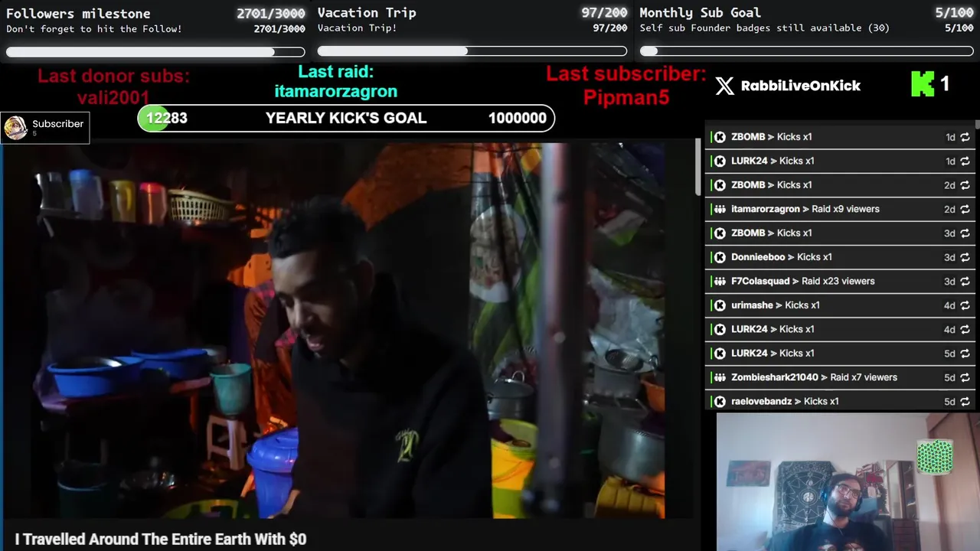Click last raid name 'itamarorzagron' in cyan
The height and width of the screenshot is (551, 980).
point(335,91)
